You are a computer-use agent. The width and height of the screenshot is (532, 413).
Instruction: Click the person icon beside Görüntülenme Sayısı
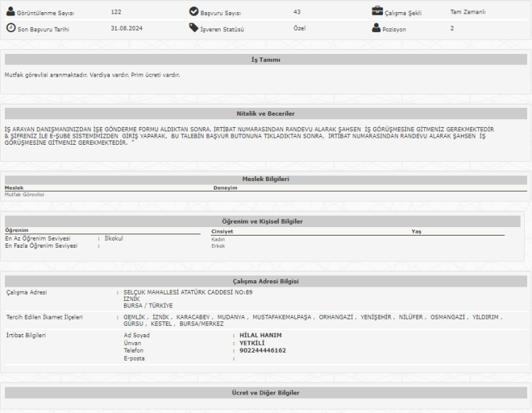point(11,11)
